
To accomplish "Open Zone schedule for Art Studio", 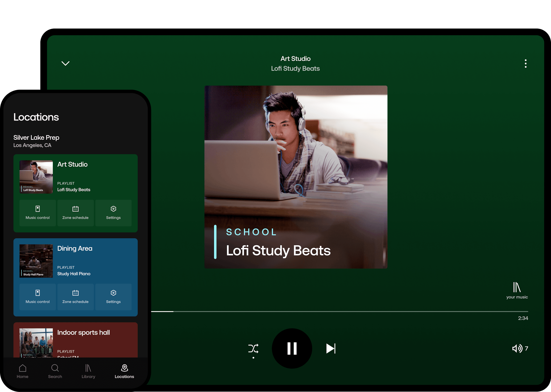I will tap(75, 213).
